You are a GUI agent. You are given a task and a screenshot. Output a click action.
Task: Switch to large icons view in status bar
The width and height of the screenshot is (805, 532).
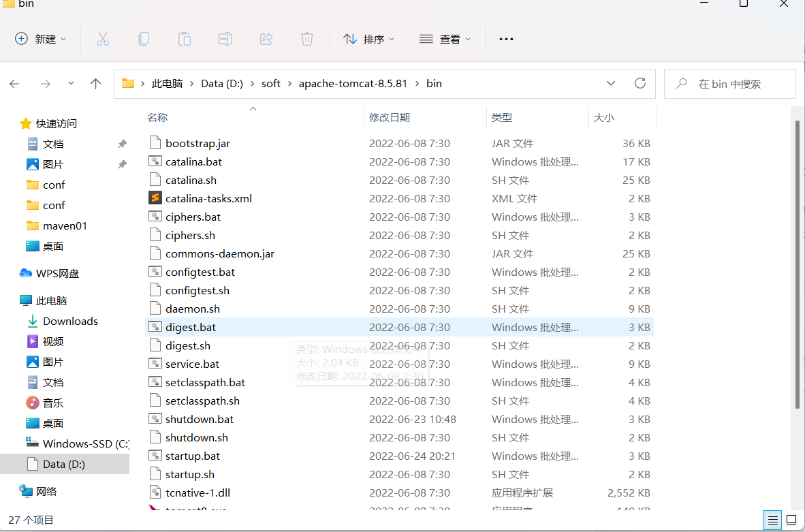[x=791, y=520]
